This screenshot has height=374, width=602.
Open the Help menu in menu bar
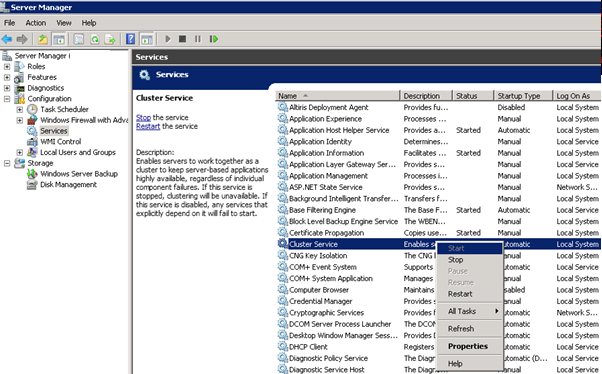point(89,23)
